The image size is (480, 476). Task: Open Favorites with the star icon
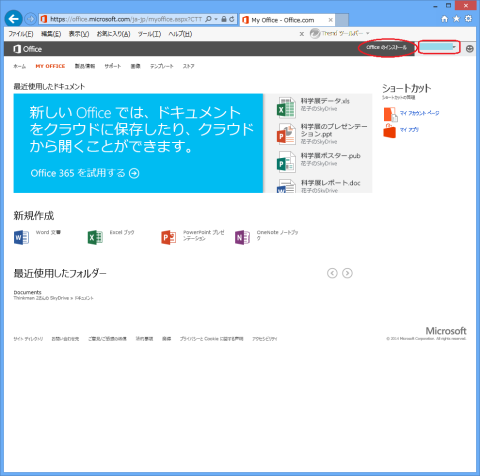tap(456, 19)
